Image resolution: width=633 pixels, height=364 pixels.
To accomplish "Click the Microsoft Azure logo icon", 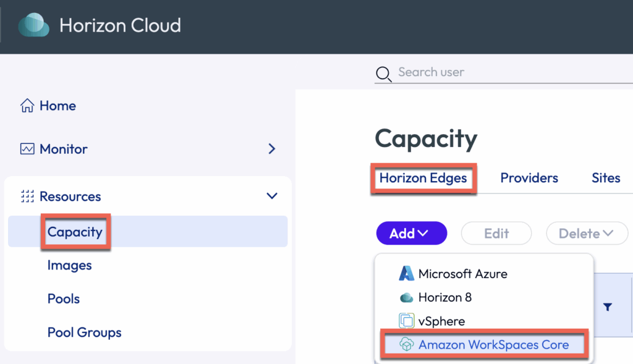I will [x=406, y=273].
